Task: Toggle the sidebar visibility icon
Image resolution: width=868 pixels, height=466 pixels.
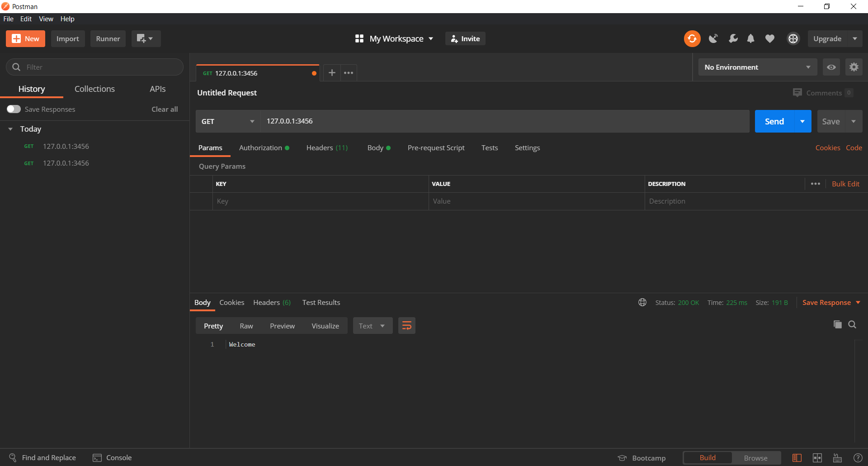Action: 797,458
